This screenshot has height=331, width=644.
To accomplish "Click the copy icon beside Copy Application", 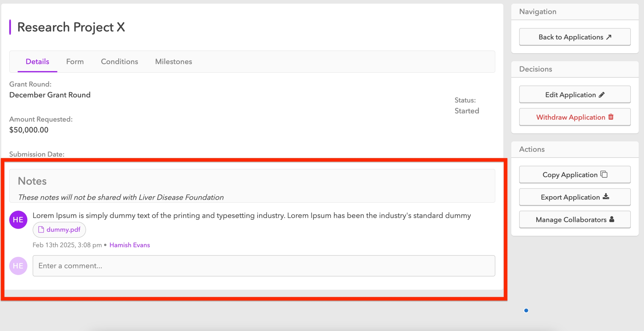I will [604, 174].
